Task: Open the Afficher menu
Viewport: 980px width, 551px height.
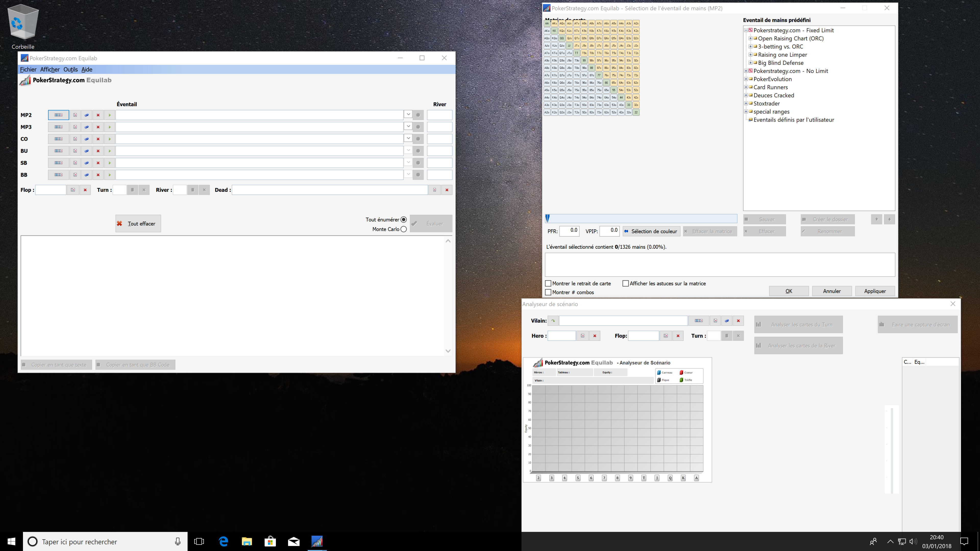Action: tap(50, 69)
